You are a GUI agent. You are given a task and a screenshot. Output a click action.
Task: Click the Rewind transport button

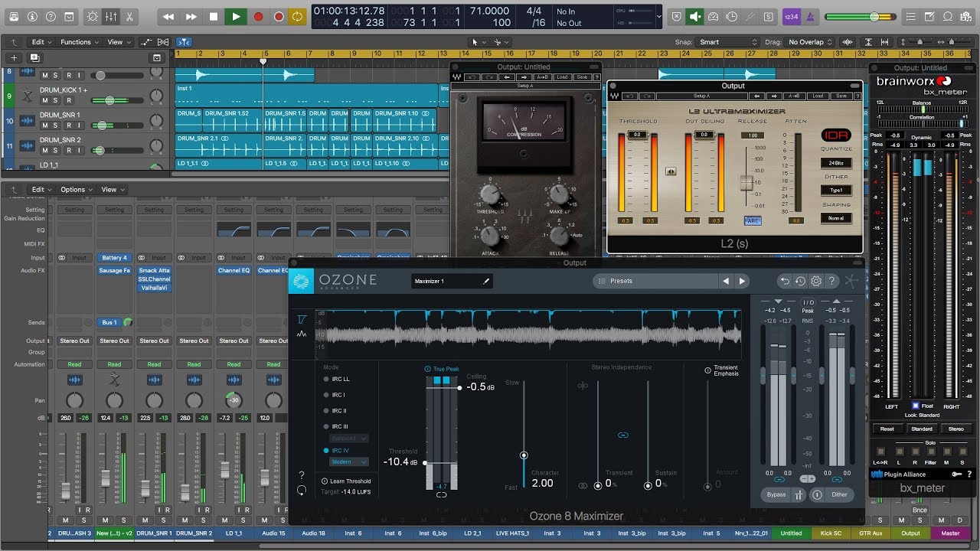pyautogui.click(x=168, y=16)
